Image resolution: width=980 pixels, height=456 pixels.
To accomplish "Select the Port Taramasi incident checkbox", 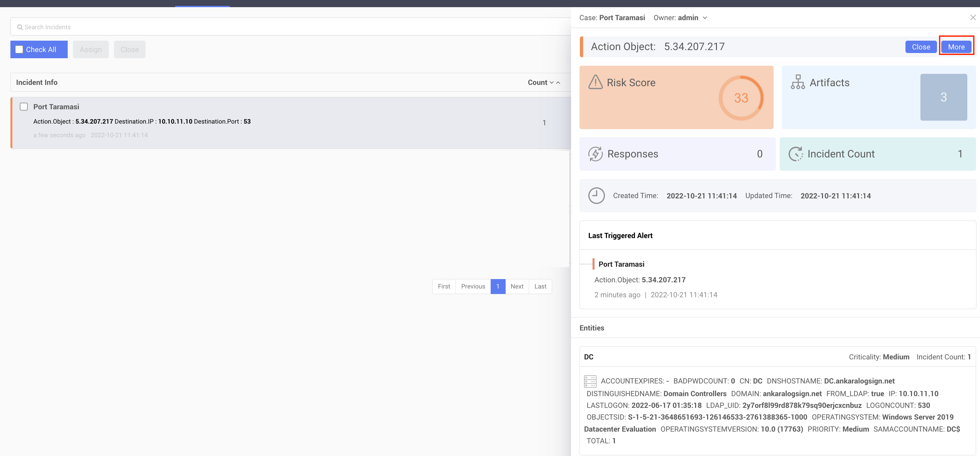I will coord(23,107).
